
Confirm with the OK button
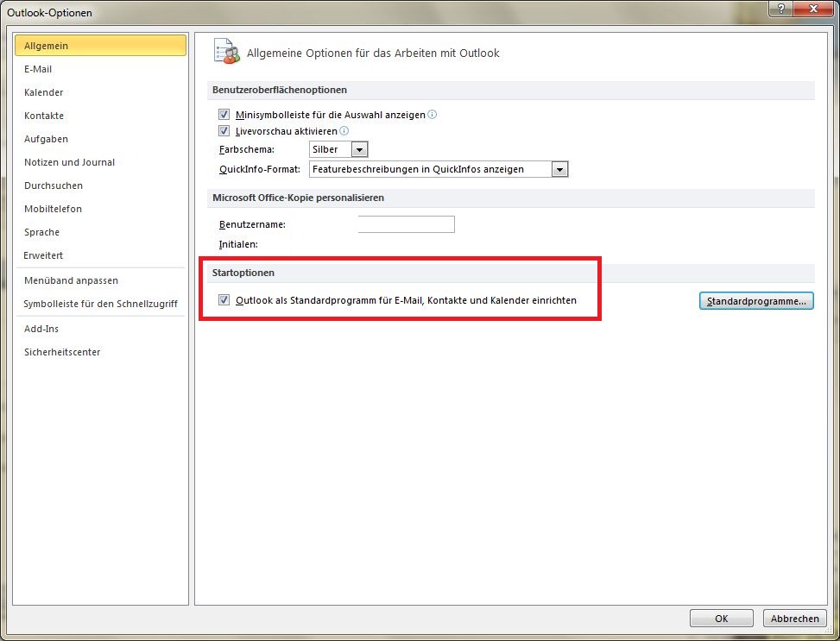point(721,618)
